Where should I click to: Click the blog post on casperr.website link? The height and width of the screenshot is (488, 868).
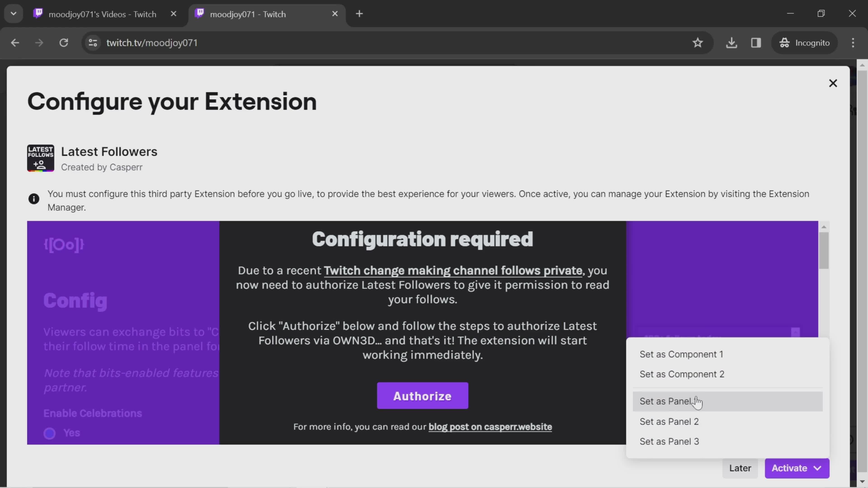[490, 426]
